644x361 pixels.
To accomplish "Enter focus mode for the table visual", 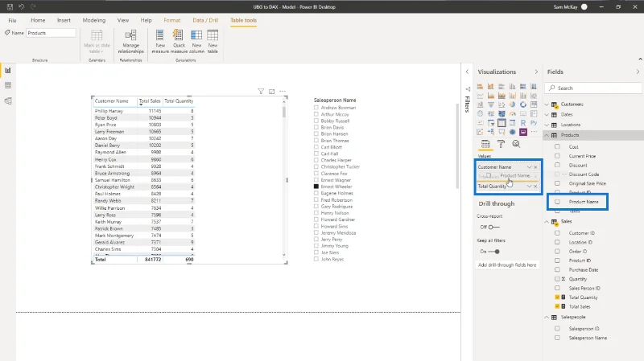I will point(271,92).
